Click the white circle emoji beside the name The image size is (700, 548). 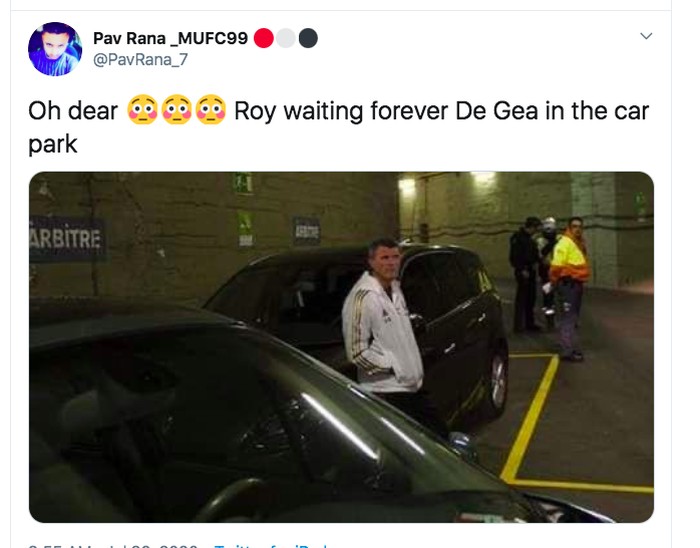[x=287, y=38]
